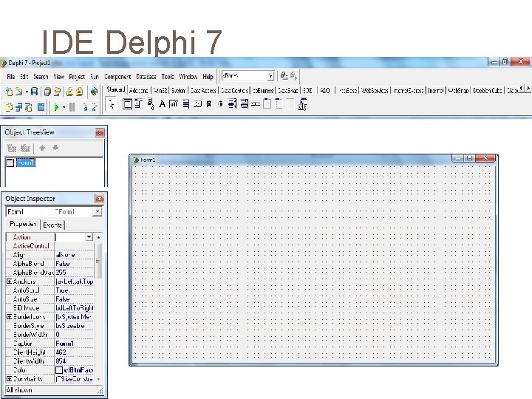Close the Object TreeView panel

coord(100,133)
